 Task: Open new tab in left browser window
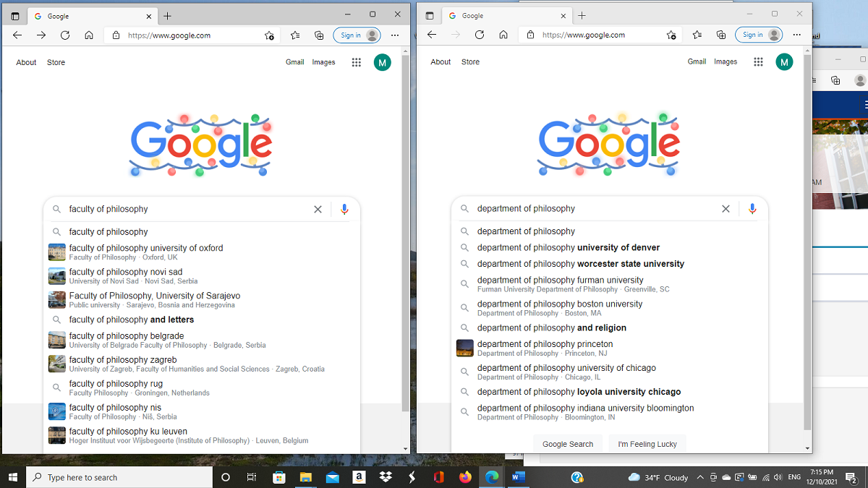pyautogui.click(x=167, y=15)
